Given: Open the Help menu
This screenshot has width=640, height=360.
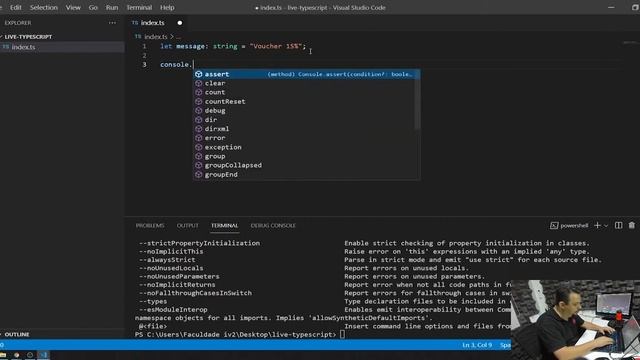Looking at the screenshot, I should (x=167, y=7).
